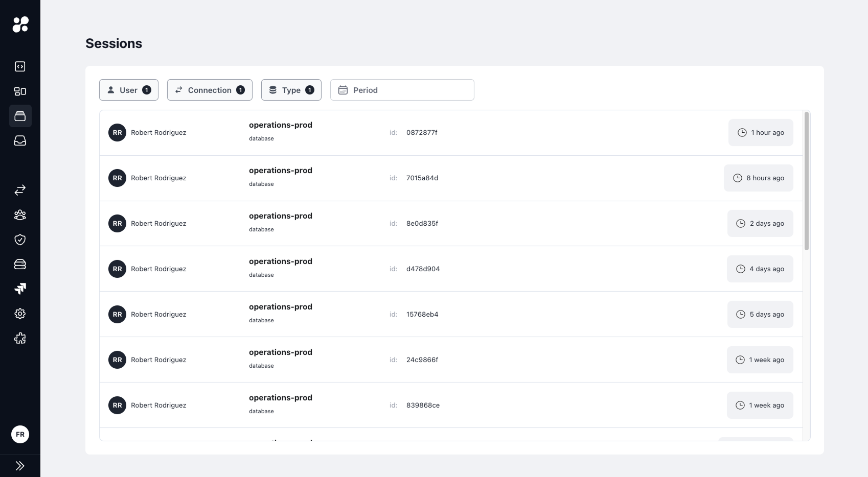Click the '1 week ago' badge on session 839868ce

760,406
